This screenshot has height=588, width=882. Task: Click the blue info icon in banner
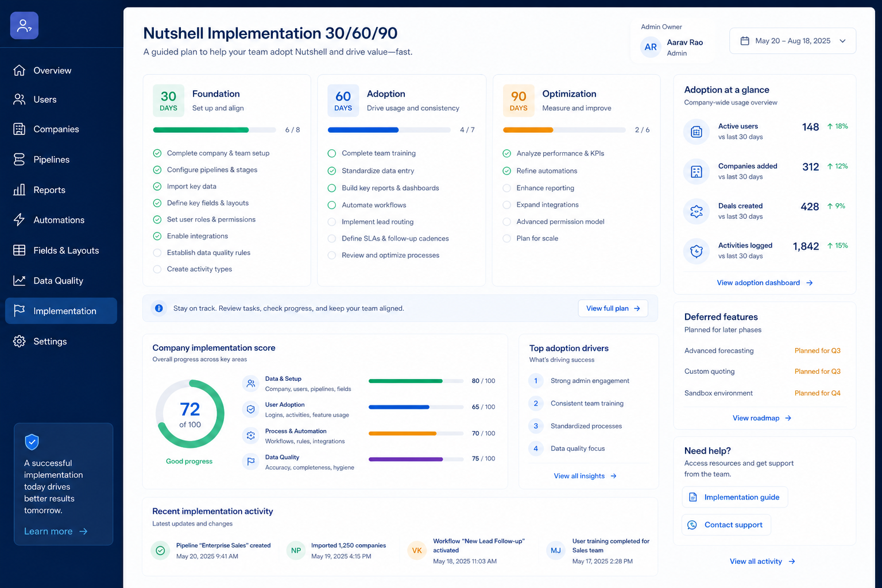coord(159,308)
